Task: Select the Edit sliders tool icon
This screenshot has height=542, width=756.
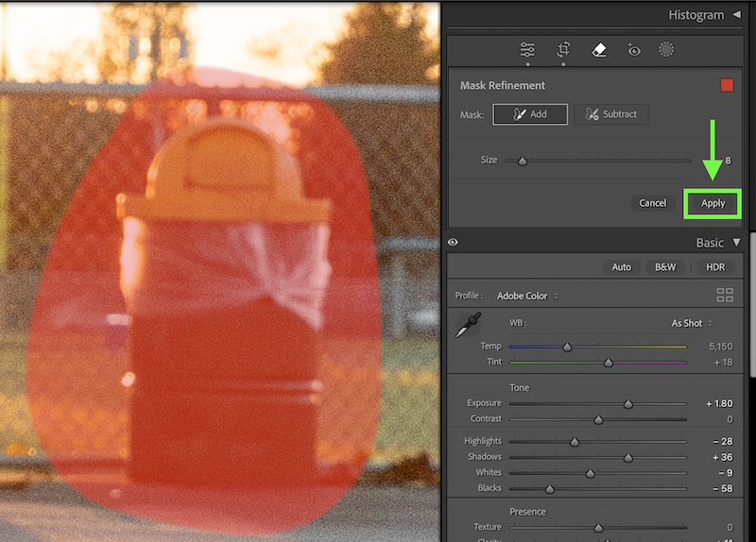Action: tap(527, 50)
